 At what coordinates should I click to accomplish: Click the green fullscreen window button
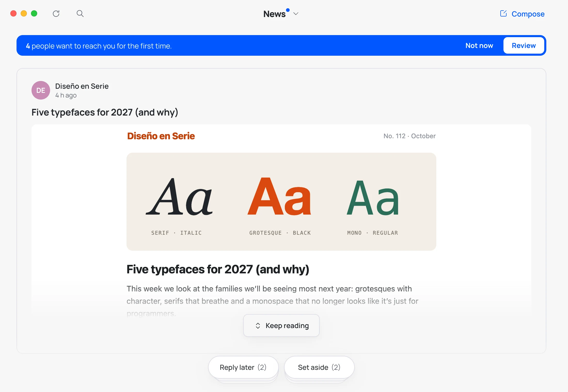[34, 13]
